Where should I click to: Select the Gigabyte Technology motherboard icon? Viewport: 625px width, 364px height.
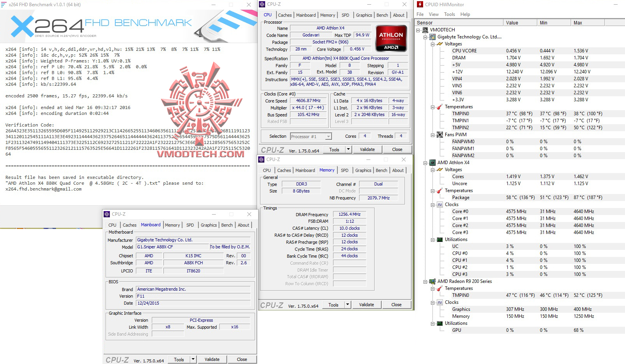[432, 37]
